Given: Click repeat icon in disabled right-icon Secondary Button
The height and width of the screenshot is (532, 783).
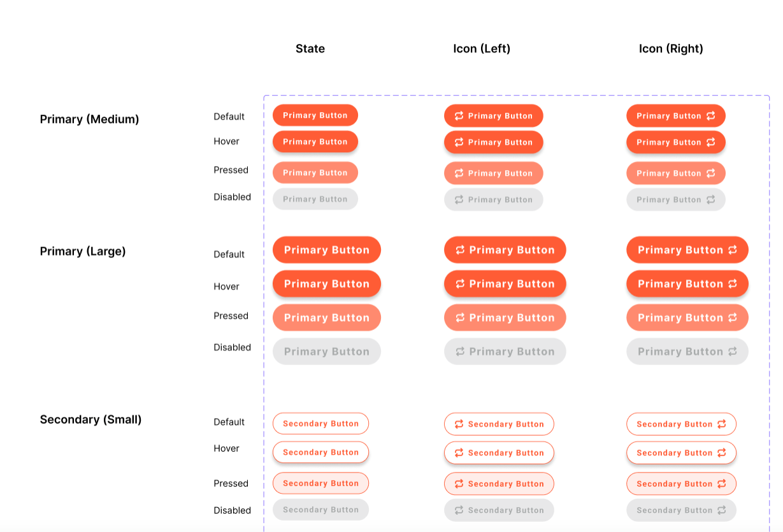Looking at the screenshot, I should (x=722, y=510).
